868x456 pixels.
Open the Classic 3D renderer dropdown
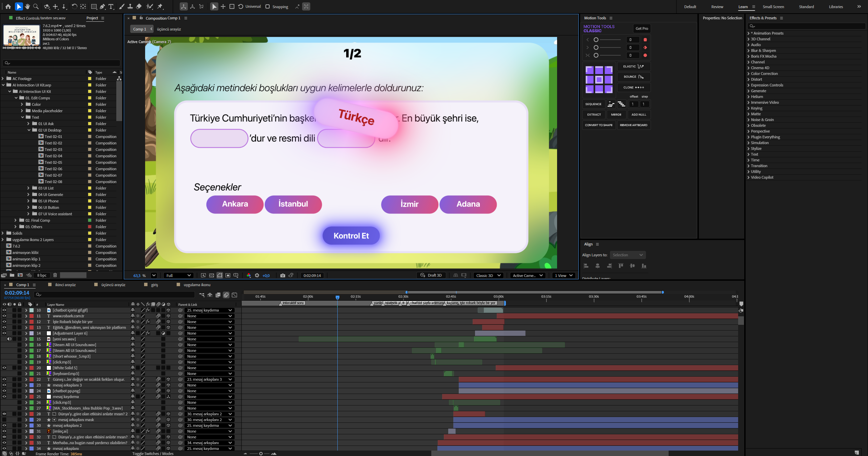pos(488,275)
